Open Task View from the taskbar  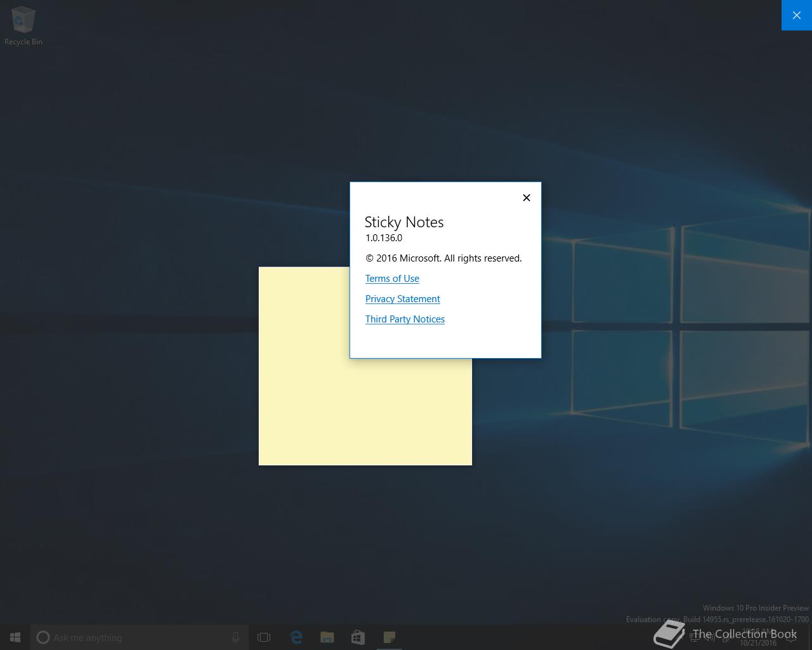pos(264,637)
